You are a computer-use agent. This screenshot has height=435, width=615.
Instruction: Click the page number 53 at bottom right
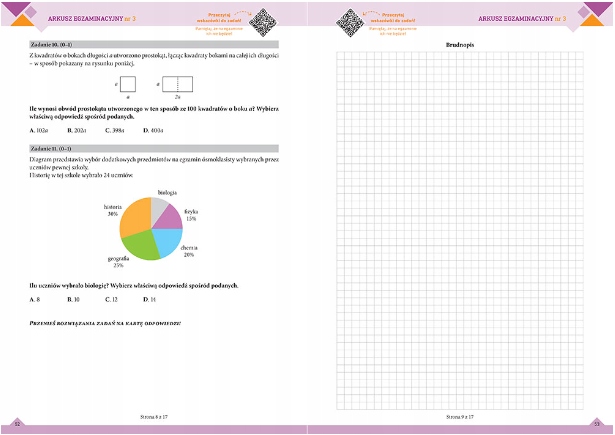[597, 424]
